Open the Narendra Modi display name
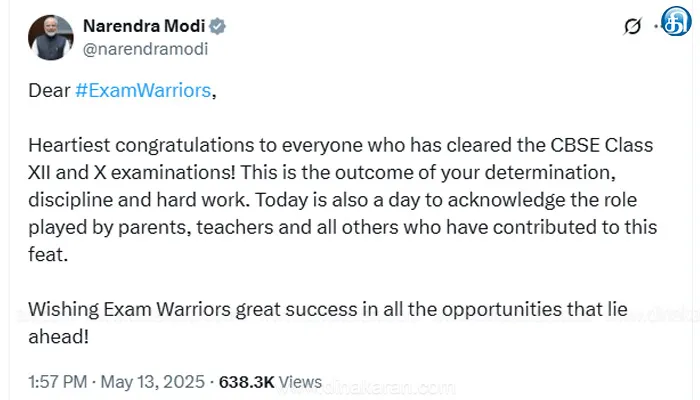700x400 pixels. [144, 26]
